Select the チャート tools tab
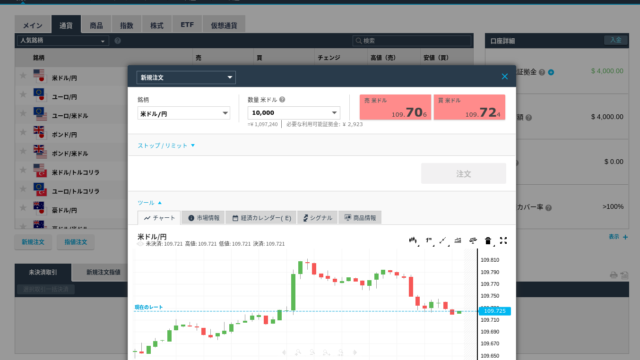Viewport: 640px width, 360px height. pos(159,218)
